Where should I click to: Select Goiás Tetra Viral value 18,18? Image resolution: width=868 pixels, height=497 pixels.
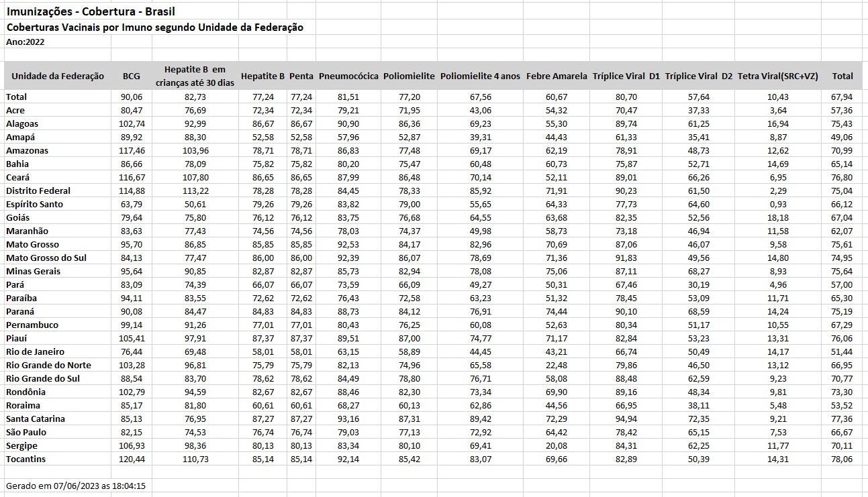pyautogui.click(x=778, y=217)
